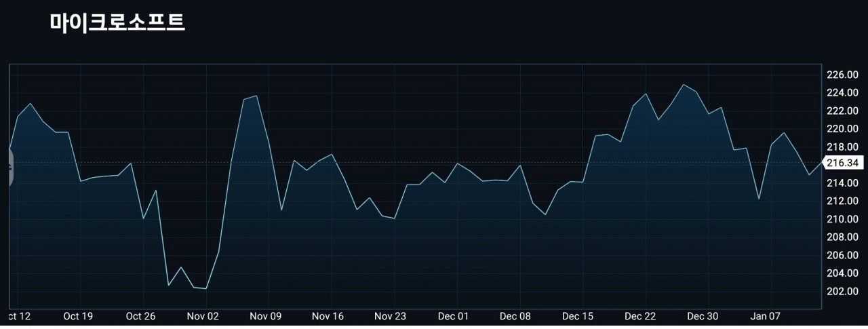Viewport: 868px width, 329px height.
Task: Select the Jan 07 date label
Action: pyautogui.click(x=766, y=316)
